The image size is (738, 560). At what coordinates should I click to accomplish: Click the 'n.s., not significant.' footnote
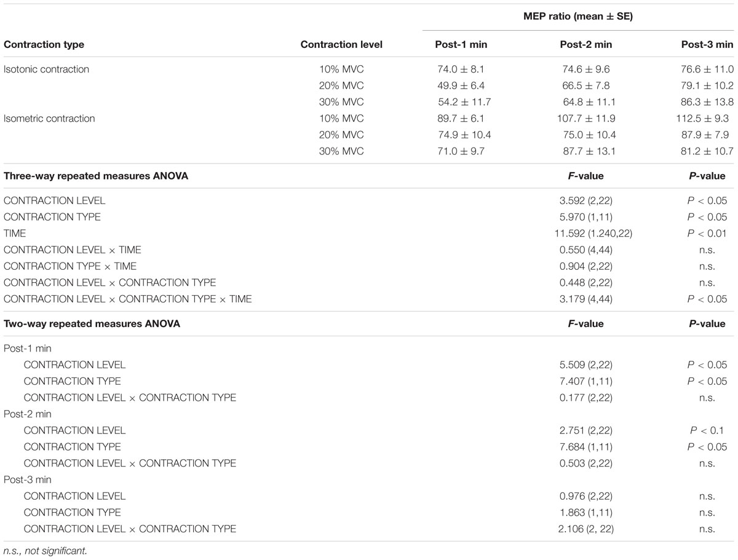tap(46, 551)
